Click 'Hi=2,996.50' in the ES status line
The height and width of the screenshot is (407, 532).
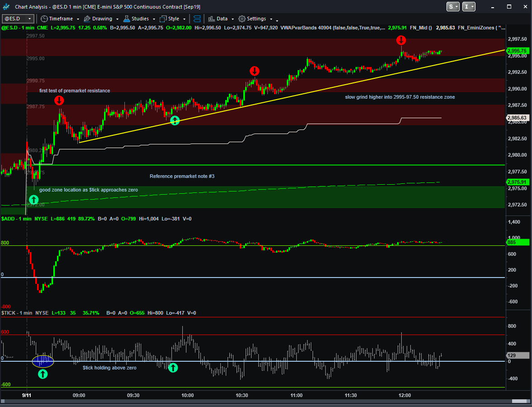point(208,28)
